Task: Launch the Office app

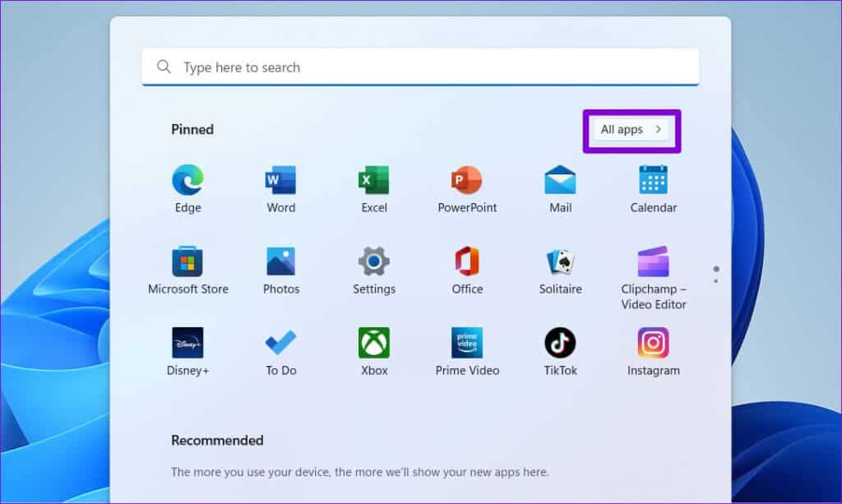Action: coord(466,263)
